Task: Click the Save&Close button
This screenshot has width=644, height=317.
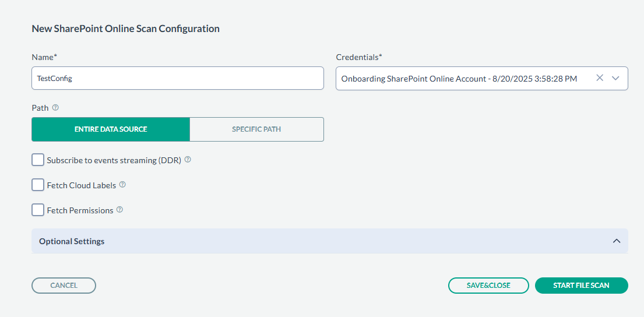Action: [x=488, y=286]
